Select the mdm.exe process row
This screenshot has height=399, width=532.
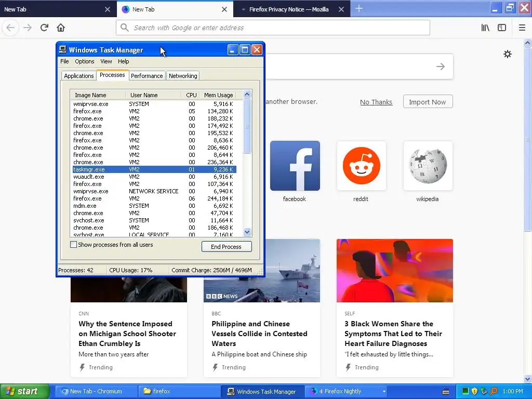[x=154, y=206]
